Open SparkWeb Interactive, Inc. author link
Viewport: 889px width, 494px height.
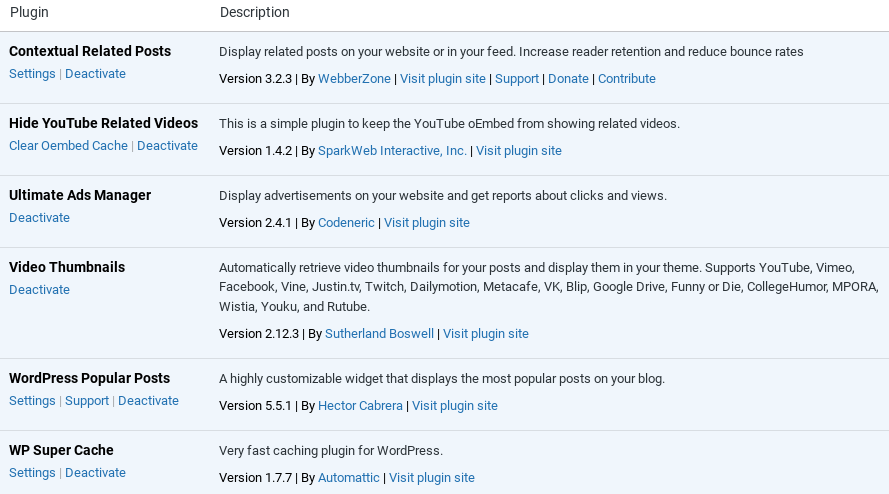point(392,151)
